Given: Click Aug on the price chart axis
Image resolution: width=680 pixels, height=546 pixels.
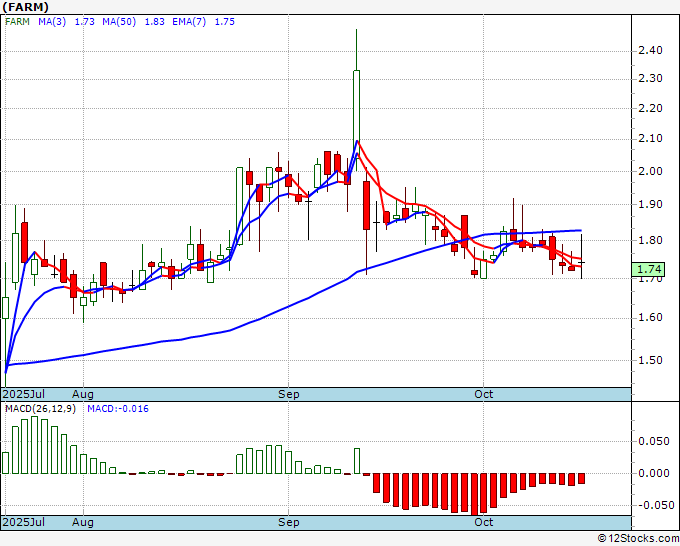Looking at the screenshot, I should pyautogui.click(x=83, y=394).
